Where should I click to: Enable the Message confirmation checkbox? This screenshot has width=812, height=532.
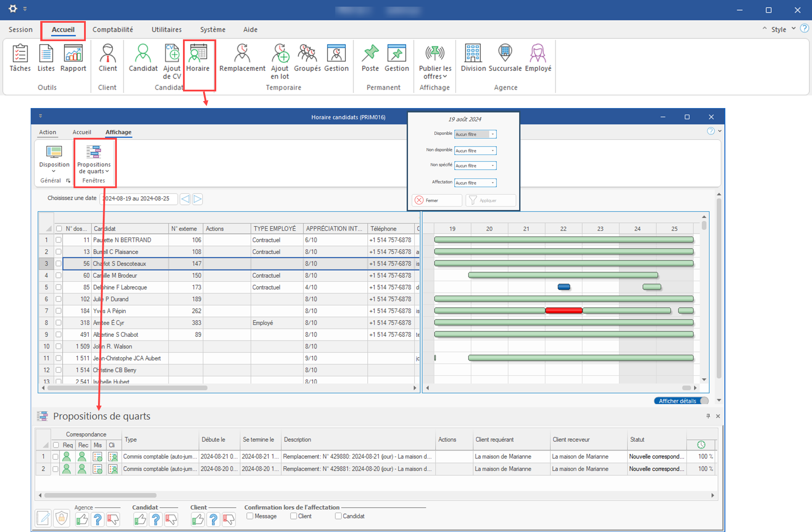pyautogui.click(x=250, y=516)
